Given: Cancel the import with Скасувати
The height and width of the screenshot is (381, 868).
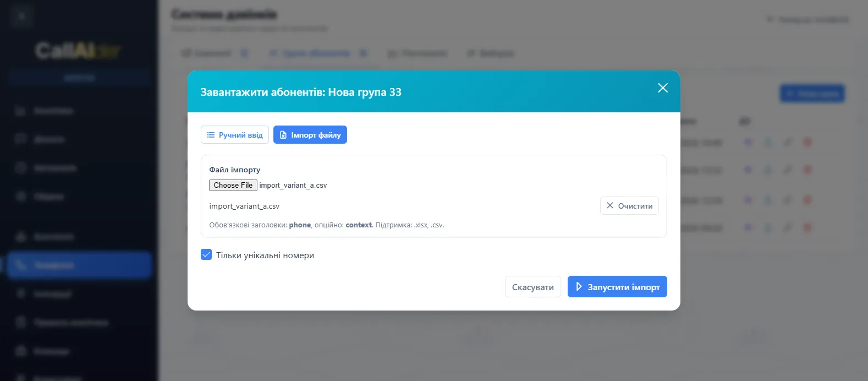Looking at the screenshot, I should pyautogui.click(x=533, y=287).
